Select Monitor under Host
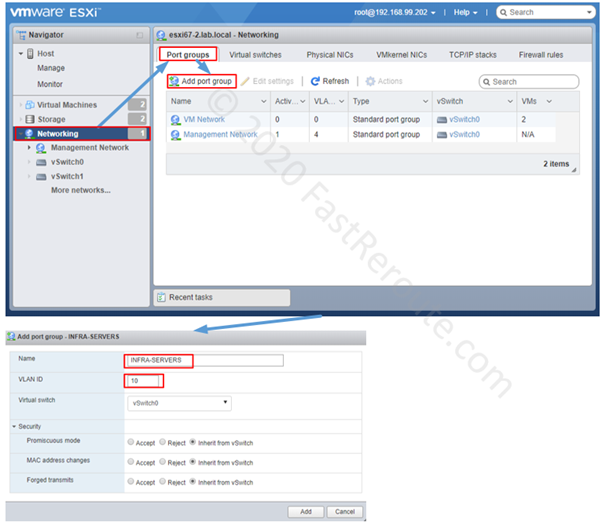This screenshot has height=526, width=602. pos(50,84)
